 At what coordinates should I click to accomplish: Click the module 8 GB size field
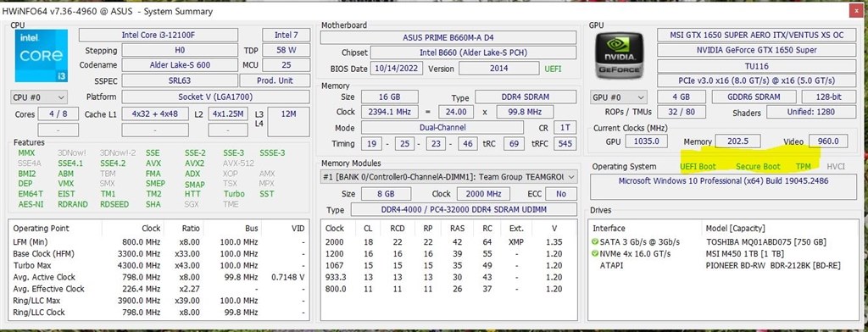tap(387, 194)
